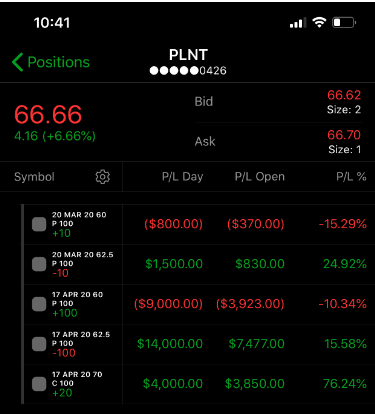Select the 17 APR 20 60 put checkbox

[39, 304]
